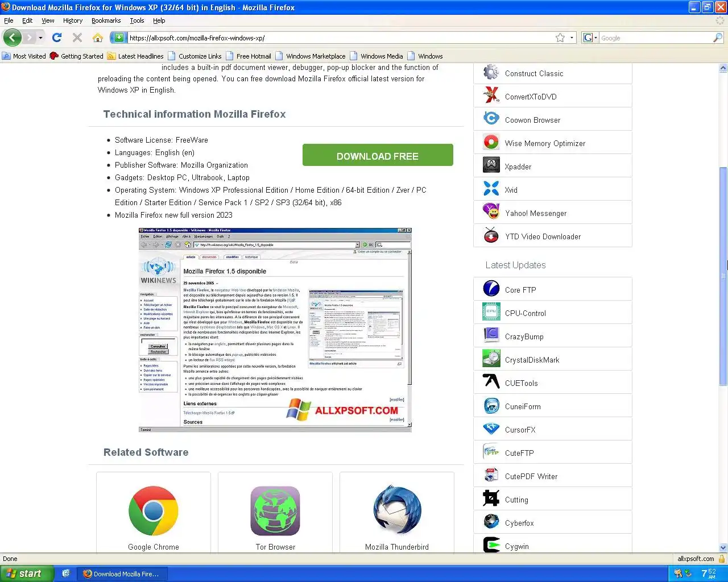Click the Cyberfox icon
The height and width of the screenshot is (582, 728).
491,522
